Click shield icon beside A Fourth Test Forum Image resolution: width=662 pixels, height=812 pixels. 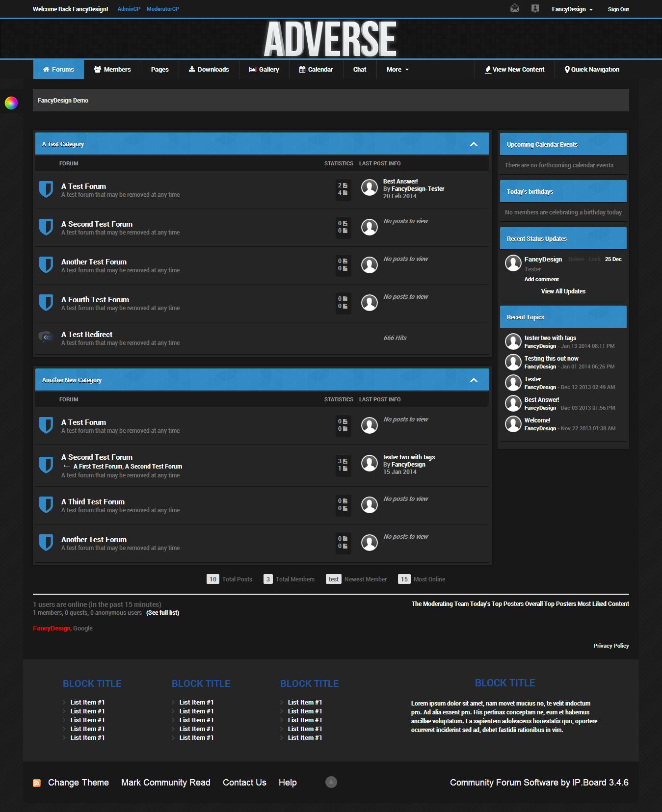click(46, 303)
